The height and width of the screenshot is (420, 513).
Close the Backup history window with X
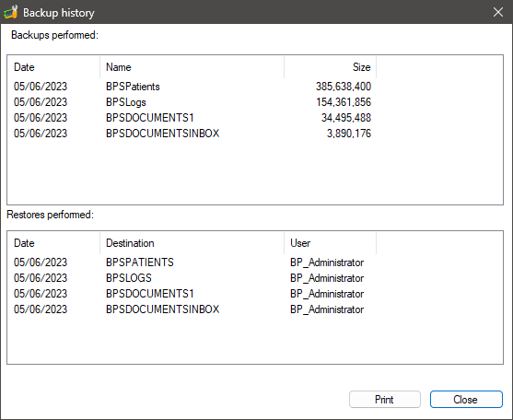pyautogui.click(x=498, y=12)
